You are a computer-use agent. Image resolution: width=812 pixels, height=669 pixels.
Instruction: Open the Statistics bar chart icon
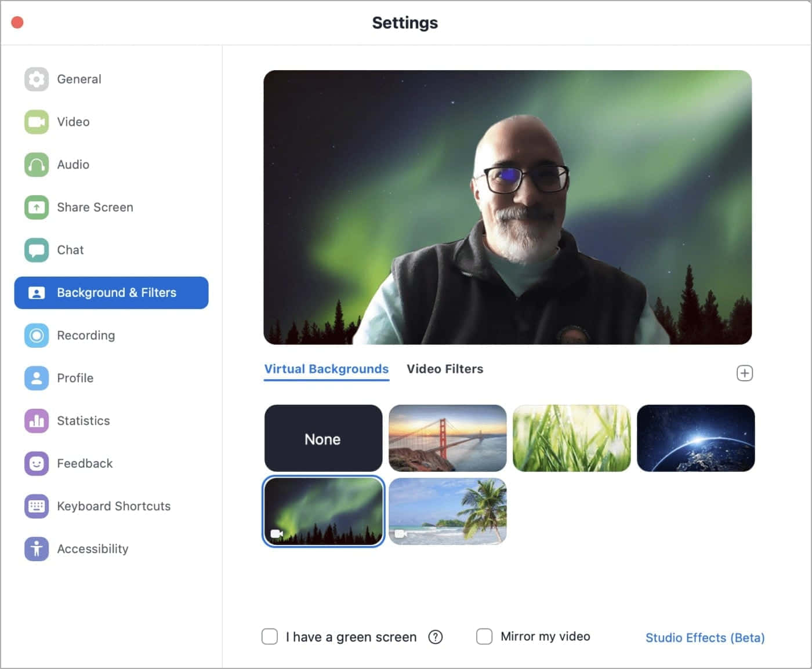(37, 421)
